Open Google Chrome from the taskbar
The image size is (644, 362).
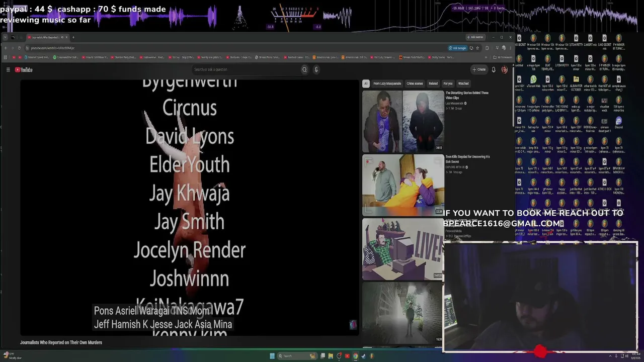(x=355, y=356)
